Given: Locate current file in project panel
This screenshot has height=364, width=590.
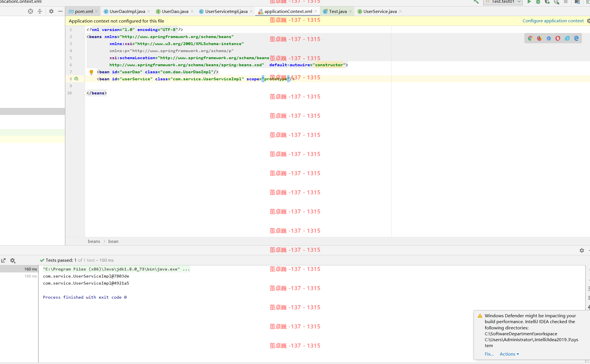Looking at the screenshot, I should [x=30, y=11].
